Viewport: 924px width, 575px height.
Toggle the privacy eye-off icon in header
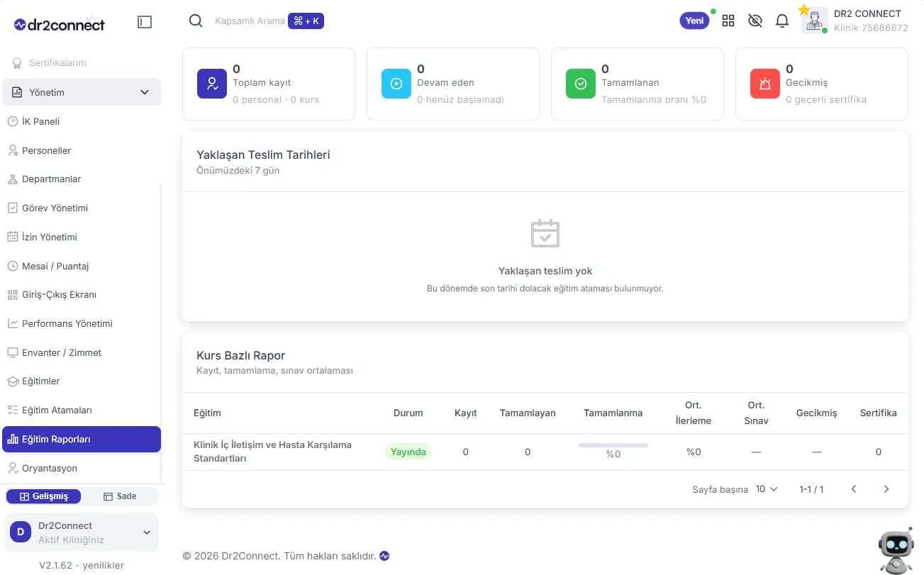coord(755,21)
